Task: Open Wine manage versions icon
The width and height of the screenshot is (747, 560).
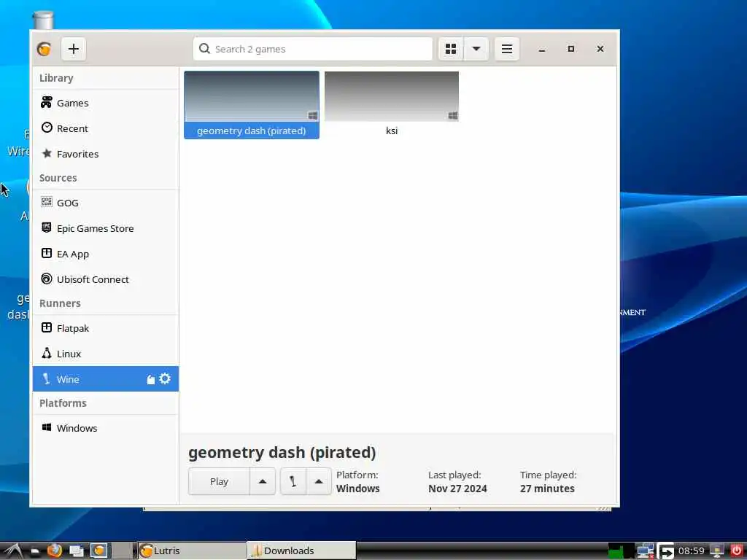Action: (150, 379)
